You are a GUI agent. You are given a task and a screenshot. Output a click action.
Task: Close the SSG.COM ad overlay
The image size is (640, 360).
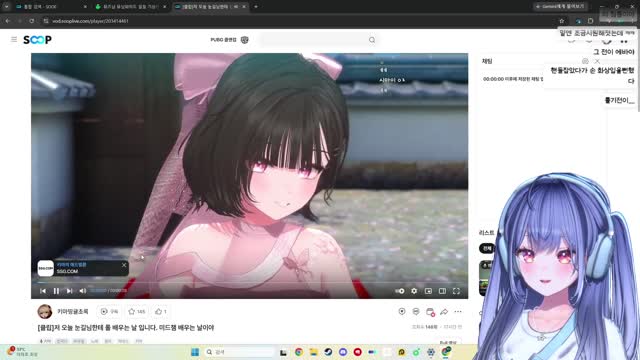[x=124, y=265]
